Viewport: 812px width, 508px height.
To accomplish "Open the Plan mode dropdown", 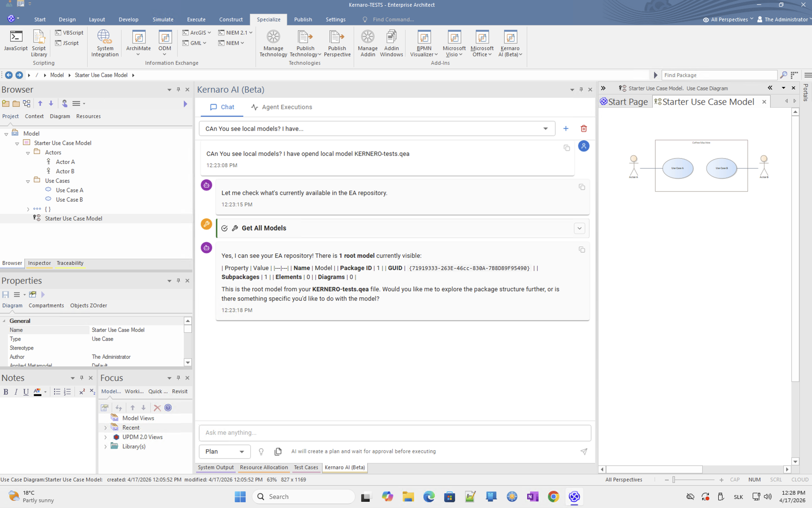I will pyautogui.click(x=225, y=452).
